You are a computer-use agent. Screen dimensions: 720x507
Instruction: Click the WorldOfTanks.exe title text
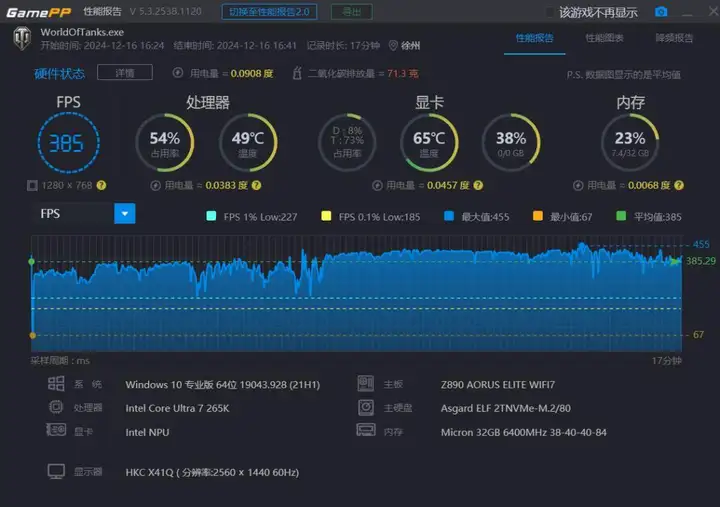(x=82, y=32)
